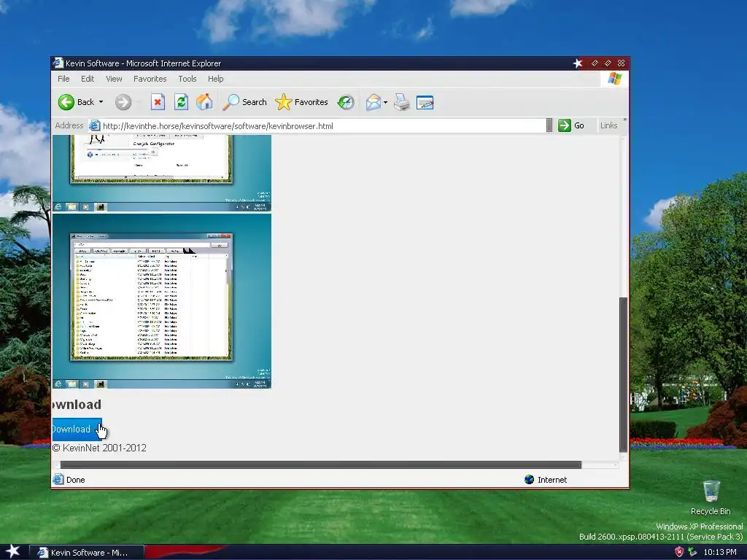Click the Mail envelope icon
The width and height of the screenshot is (747, 560).
[x=373, y=102]
